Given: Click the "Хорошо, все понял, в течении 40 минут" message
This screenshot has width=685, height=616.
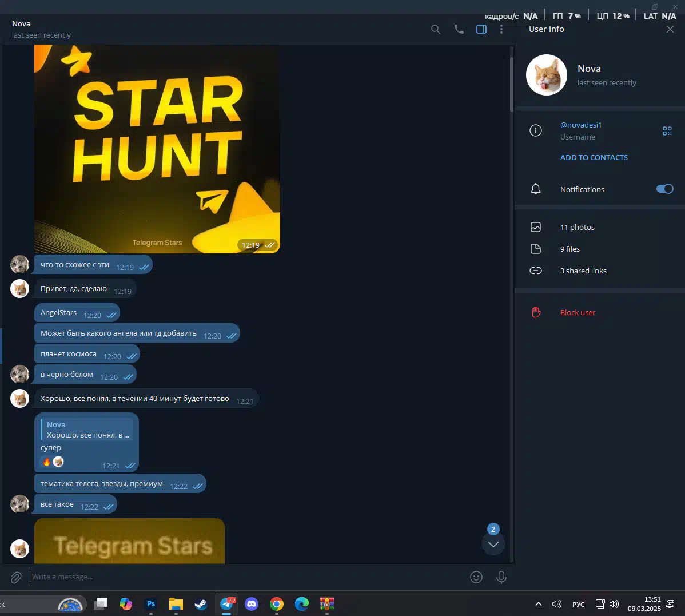Looking at the screenshot, I should [x=146, y=399].
